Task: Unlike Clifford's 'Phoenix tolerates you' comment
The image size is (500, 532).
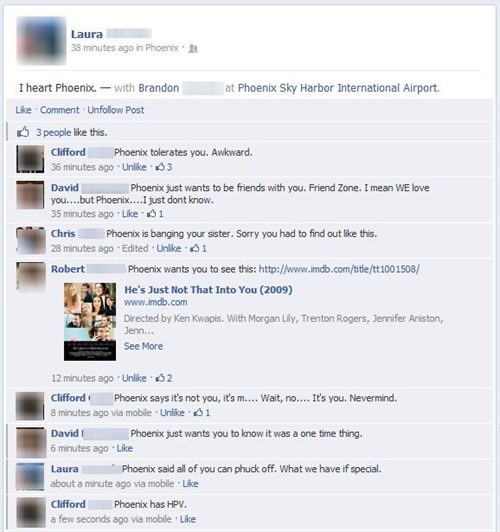Action: pyautogui.click(x=134, y=167)
